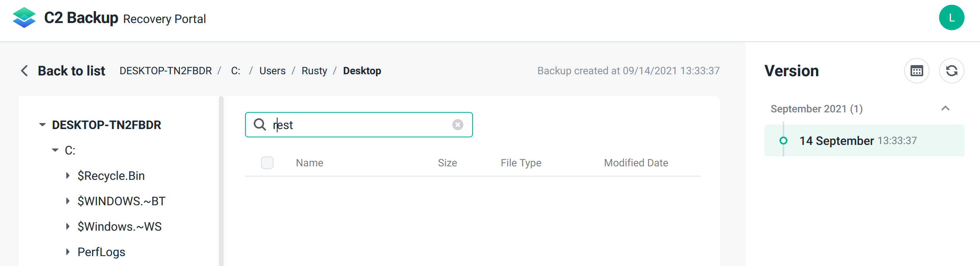Collapse the DESKTOP-TN2FBDR tree node
This screenshot has width=980, height=266.
(x=42, y=125)
